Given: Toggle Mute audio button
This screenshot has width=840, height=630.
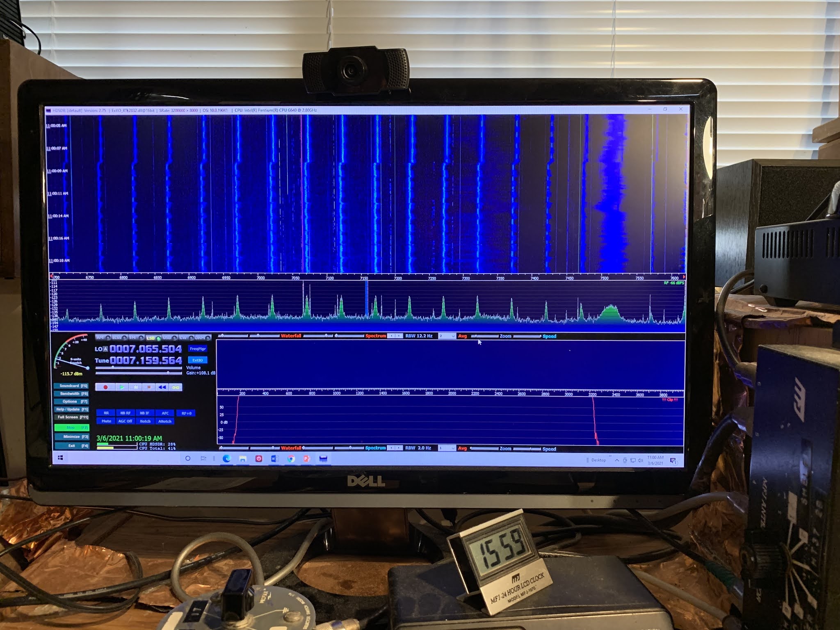Looking at the screenshot, I should click(x=106, y=421).
